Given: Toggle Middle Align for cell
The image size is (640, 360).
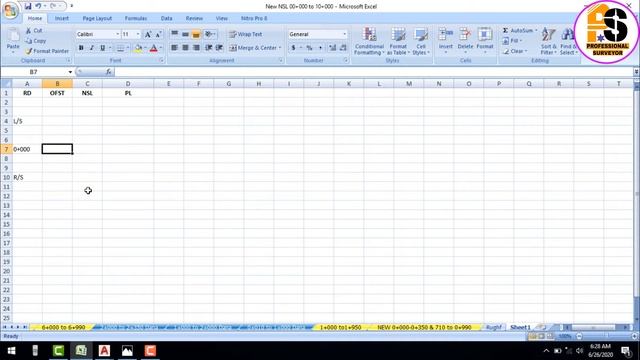Looking at the screenshot, I should tap(185, 34).
